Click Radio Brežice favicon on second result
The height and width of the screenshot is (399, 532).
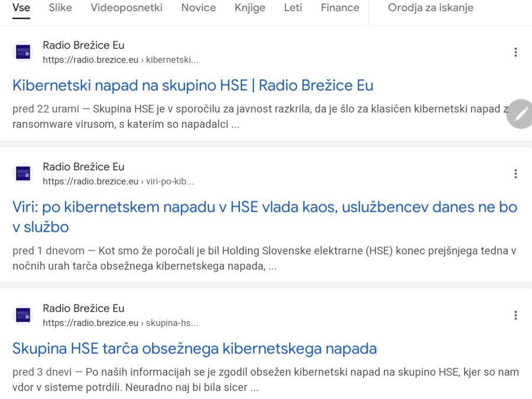(x=24, y=174)
